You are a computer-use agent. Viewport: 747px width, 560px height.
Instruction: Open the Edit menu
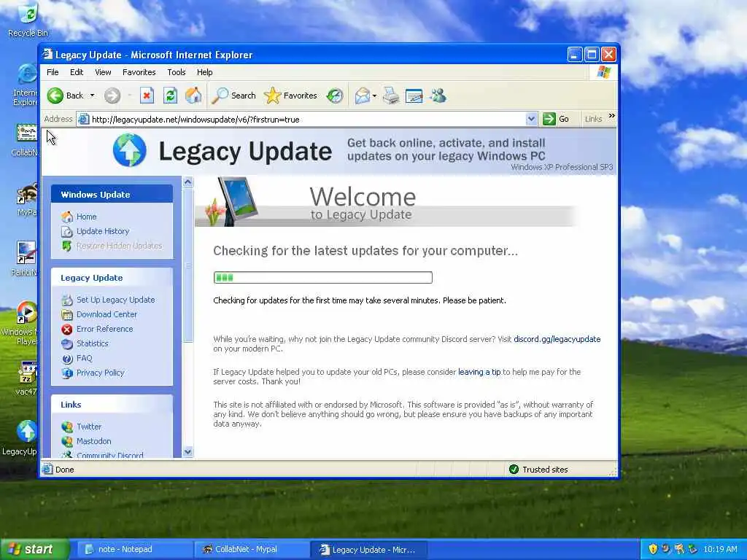(76, 72)
